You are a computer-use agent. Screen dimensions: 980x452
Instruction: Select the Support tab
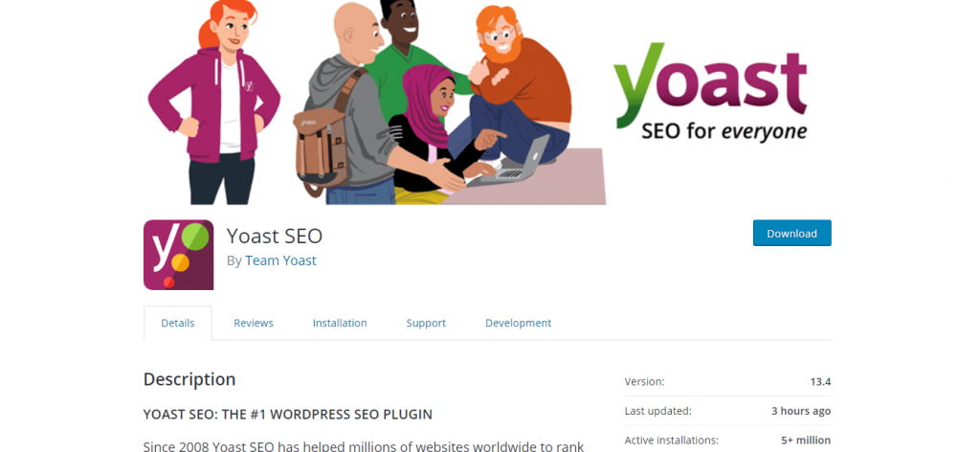[x=426, y=324]
